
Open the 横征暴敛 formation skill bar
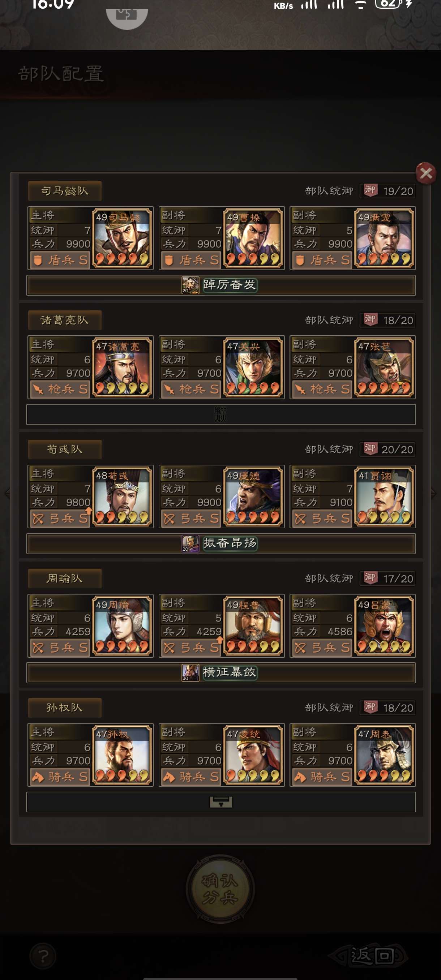click(x=221, y=672)
